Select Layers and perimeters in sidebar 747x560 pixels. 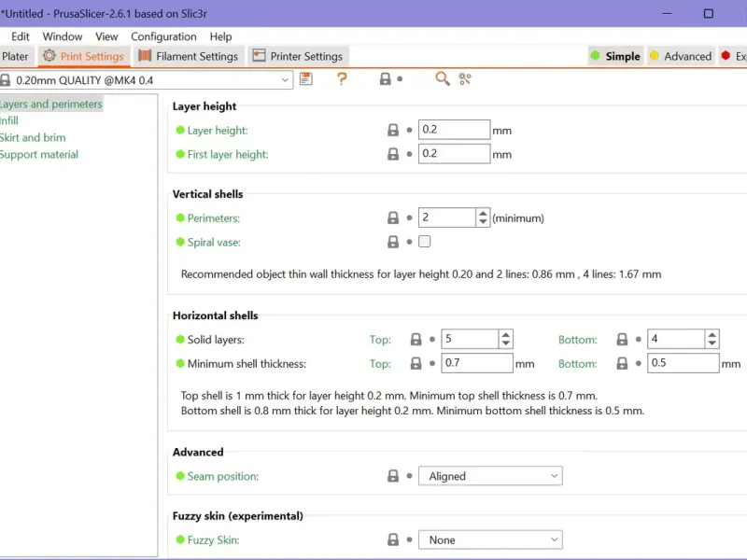(x=50, y=104)
